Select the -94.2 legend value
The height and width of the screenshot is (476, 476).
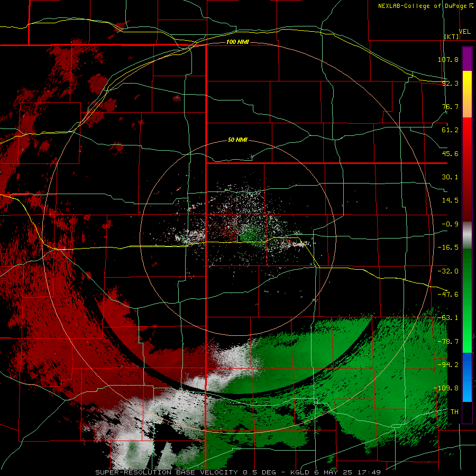point(448,365)
